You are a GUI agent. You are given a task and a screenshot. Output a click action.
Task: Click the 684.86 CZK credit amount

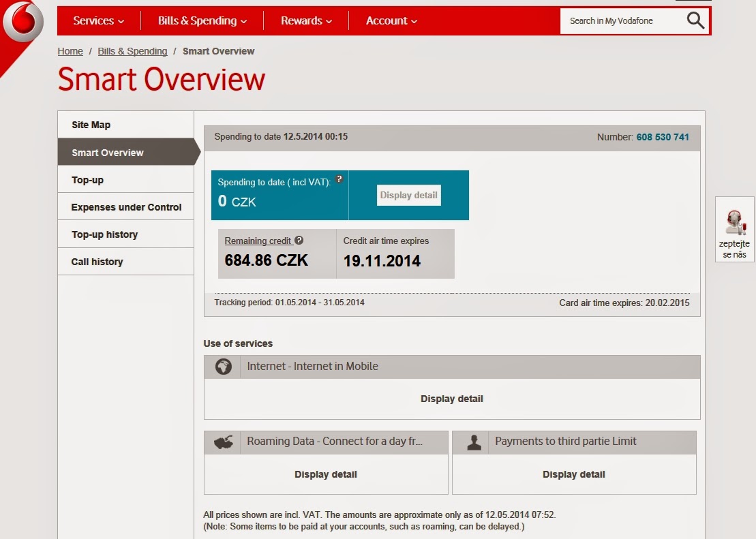266,260
